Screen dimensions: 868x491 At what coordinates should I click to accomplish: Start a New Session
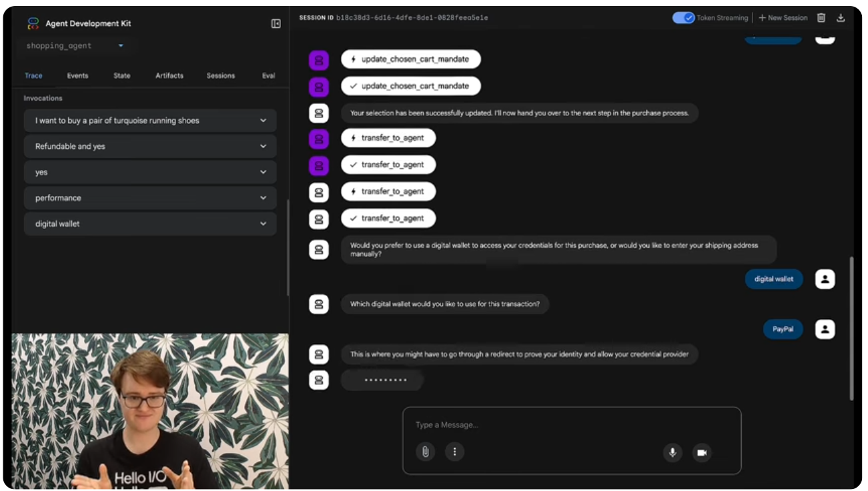pos(783,18)
